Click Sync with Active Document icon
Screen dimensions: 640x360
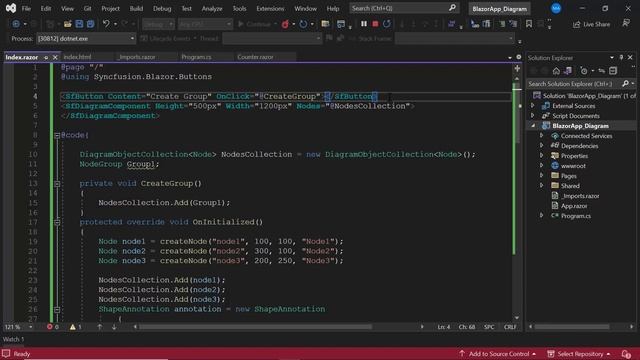pyautogui.click(x=602, y=71)
